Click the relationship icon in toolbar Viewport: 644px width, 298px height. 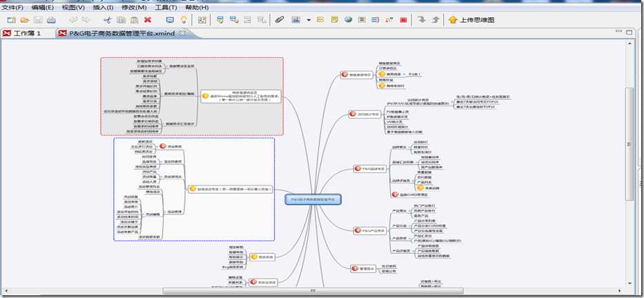pyautogui.click(x=389, y=20)
